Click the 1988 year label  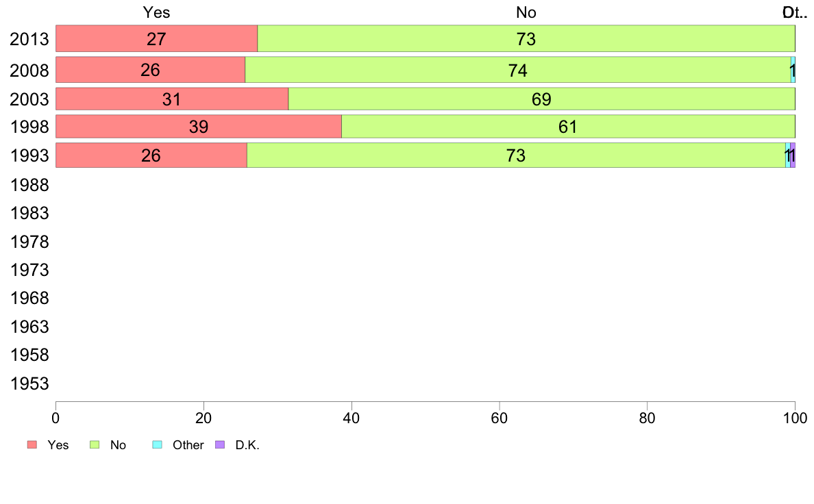pos(29,185)
